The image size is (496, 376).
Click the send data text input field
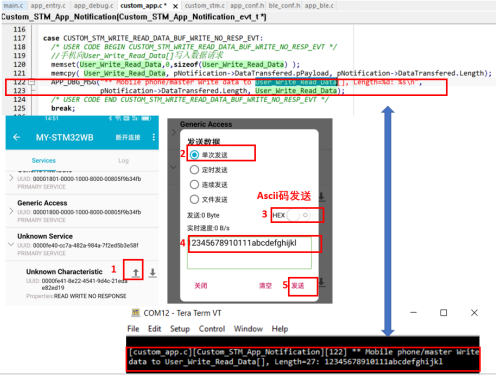click(x=249, y=252)
